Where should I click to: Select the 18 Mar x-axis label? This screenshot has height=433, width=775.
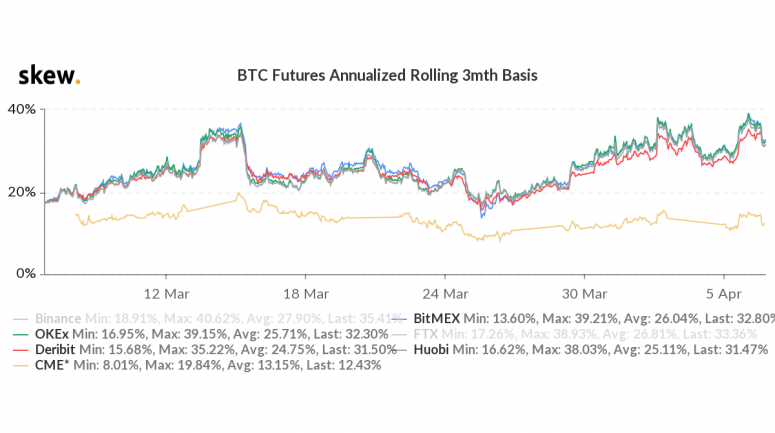pyautogui.click(x=305, y=293)
